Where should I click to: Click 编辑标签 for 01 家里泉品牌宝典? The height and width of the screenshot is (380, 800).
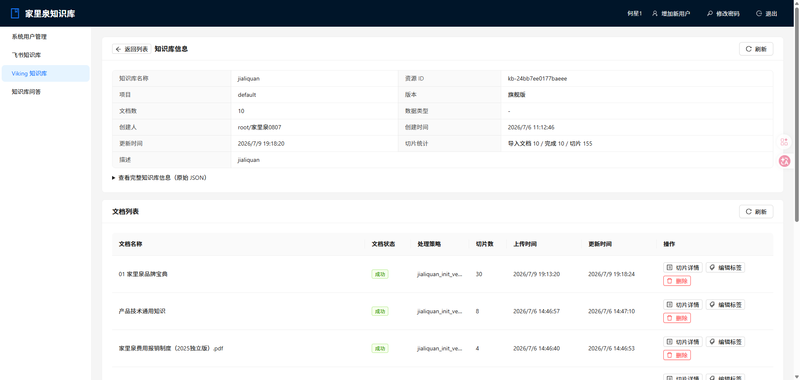click(725, 267)
